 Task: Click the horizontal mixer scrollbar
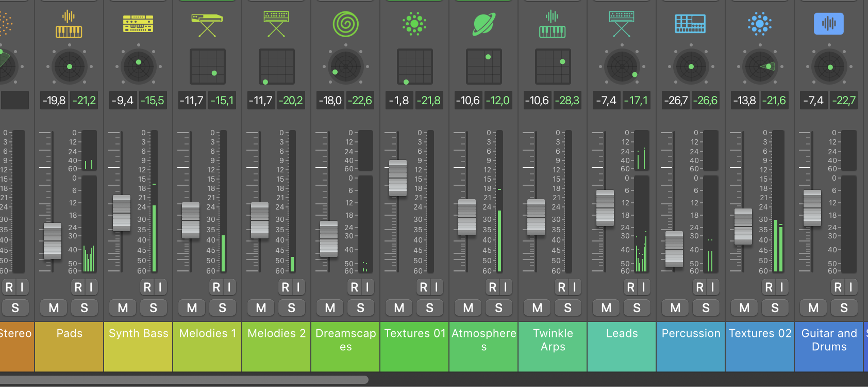pos(184,380)
